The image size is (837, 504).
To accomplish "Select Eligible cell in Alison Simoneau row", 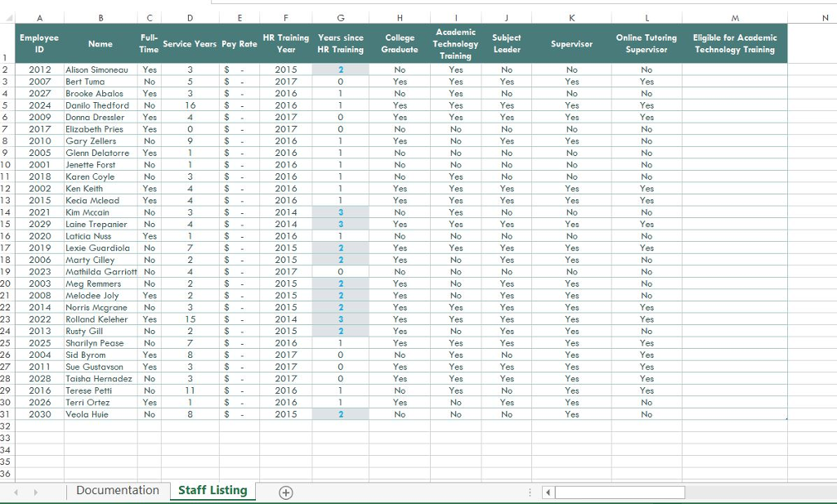I will [735, 70].
